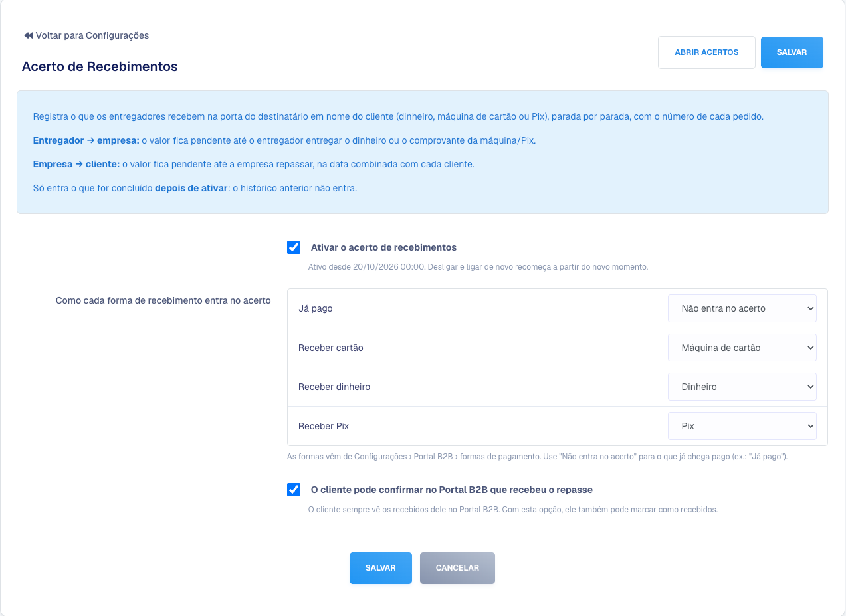Click the 'Entregador → empresa:' bold text
846x616 pixels.
click(x=86, y=140)
